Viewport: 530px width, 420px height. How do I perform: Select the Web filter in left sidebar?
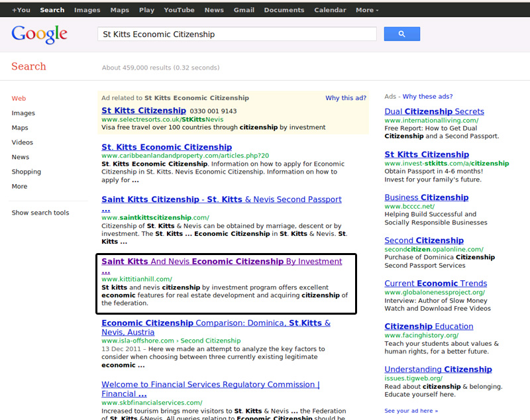(19, 98)
